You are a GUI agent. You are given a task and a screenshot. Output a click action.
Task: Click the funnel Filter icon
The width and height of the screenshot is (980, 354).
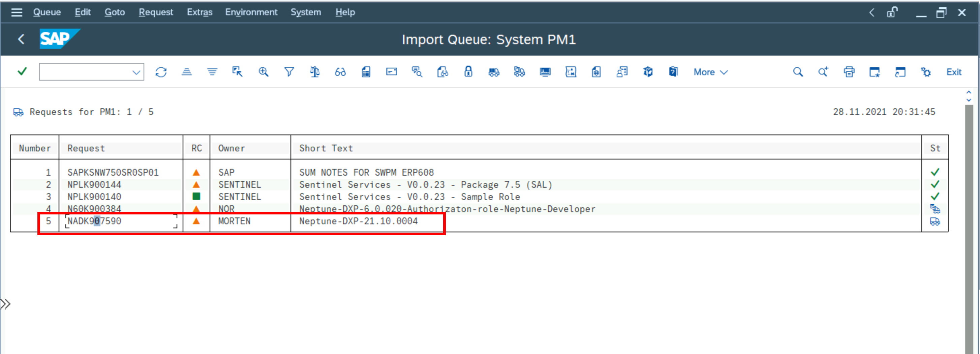point(289,72)
